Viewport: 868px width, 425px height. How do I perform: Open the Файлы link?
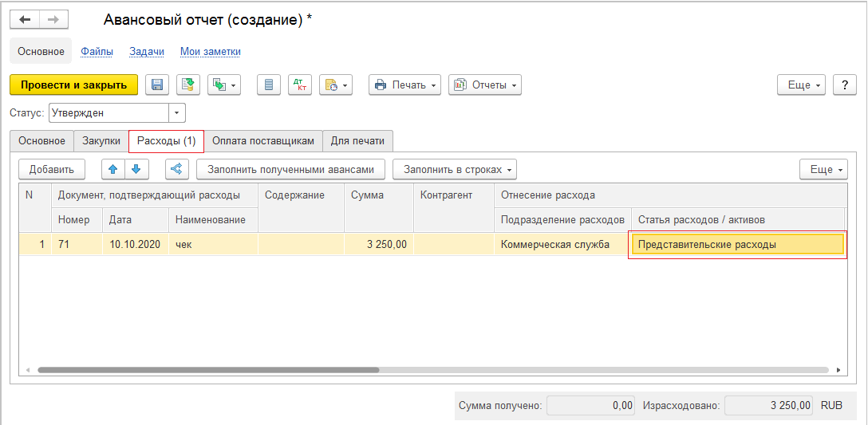97,51
